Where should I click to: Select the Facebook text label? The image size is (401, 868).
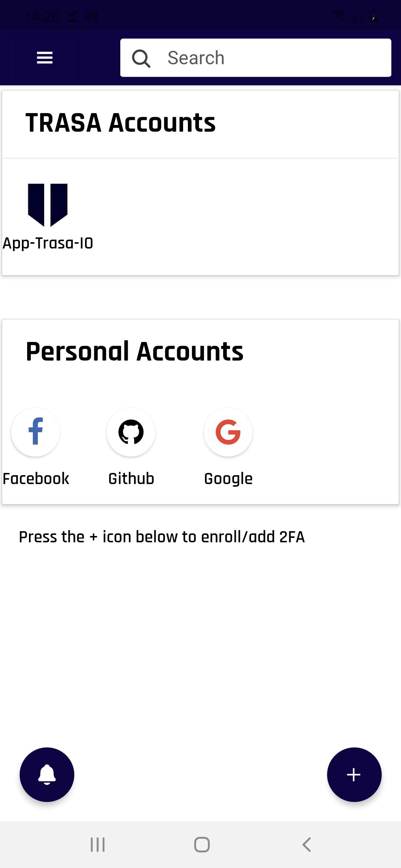coord(36,479)
